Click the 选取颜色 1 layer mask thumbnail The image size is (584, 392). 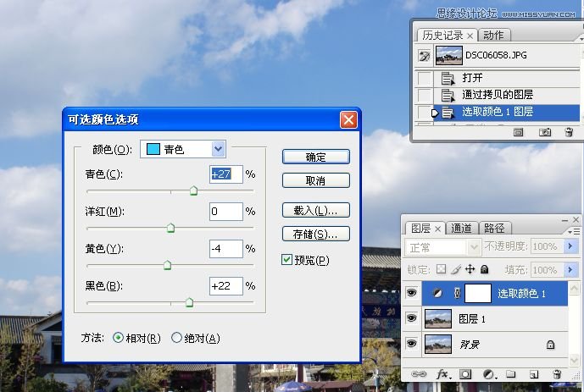point(478,294)
